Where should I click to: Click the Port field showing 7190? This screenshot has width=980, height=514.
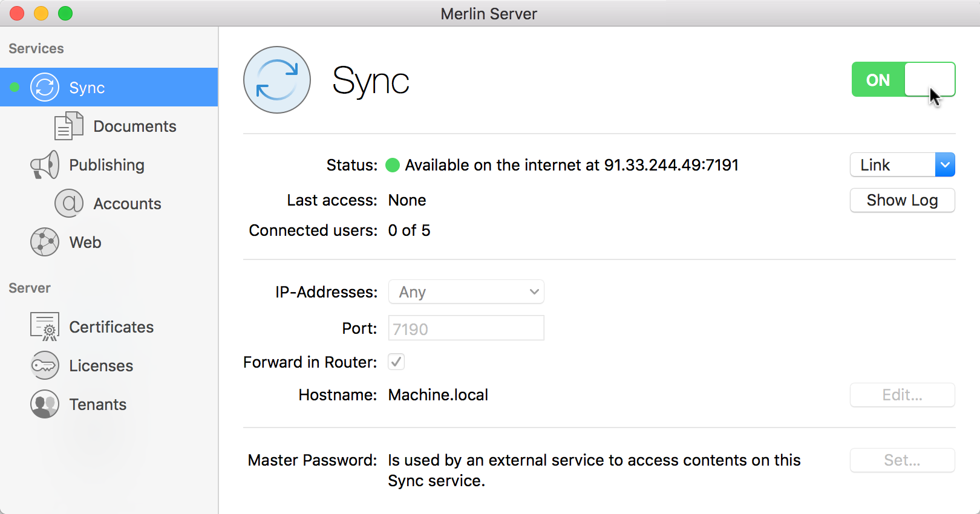pyautogui.click(x=466, y=328)
